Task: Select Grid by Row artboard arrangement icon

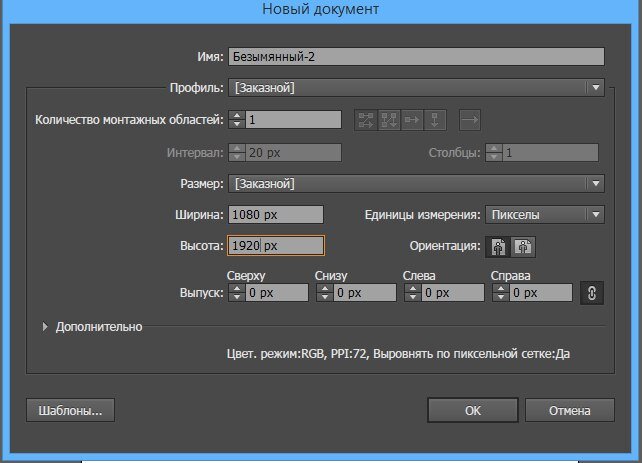Action: [x=366, y=120]
